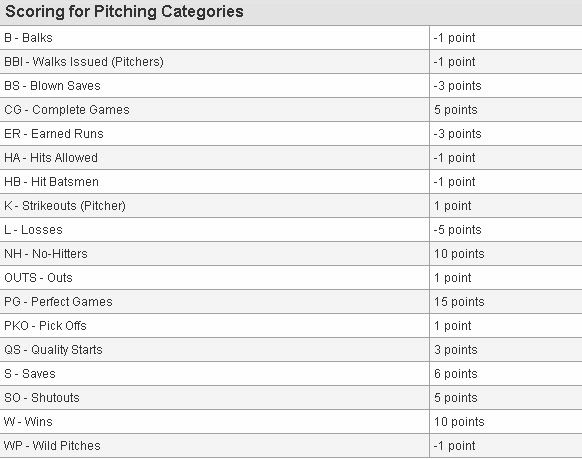
Task: Select the OUTS - Outs row
Action: tap(291, 278)
